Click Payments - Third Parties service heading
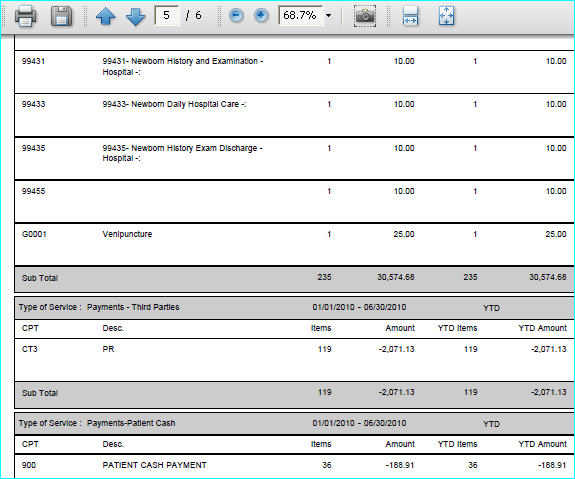575x479 pixels. click(133, 307)
